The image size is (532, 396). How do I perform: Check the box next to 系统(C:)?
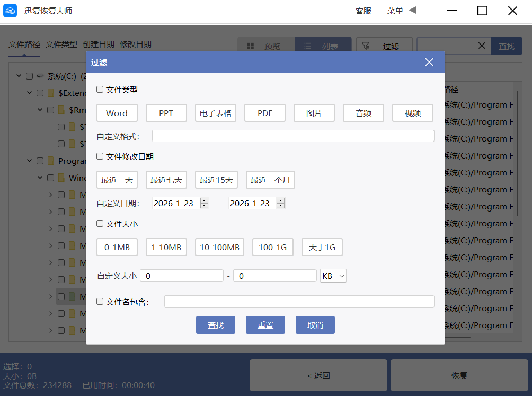pos(29,76)
